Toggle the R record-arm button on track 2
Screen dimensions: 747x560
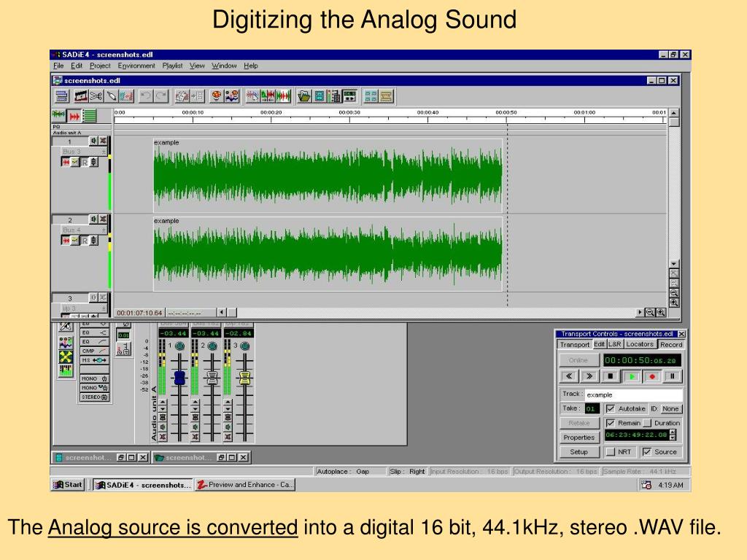(85, 241)
